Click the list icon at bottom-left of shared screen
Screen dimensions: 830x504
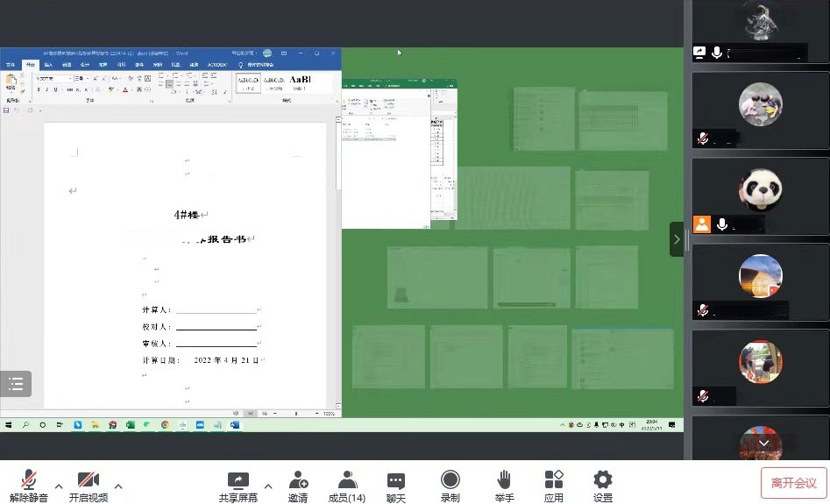(x=16, y=383)
